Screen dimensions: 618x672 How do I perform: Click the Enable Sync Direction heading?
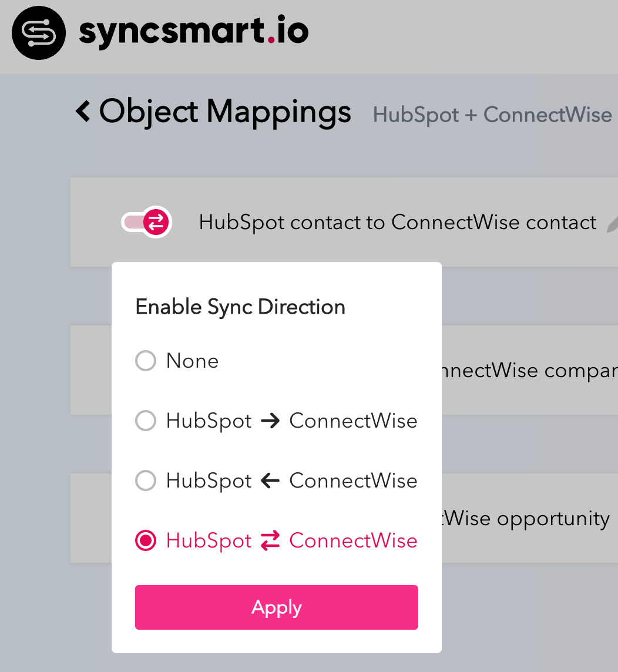[x=240, y=307]
